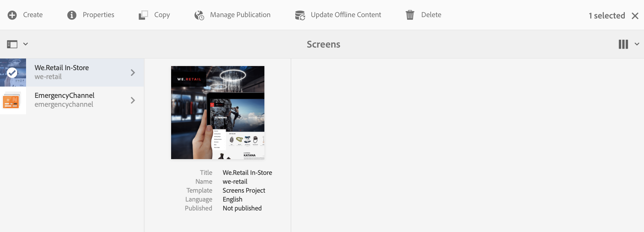Click the Manage Publication globe icon
Viewport: 644px width, 232px height.
[199, 15]
